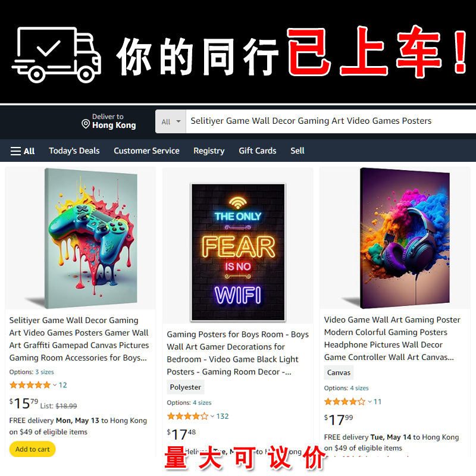The width and height of the screenshot is (476, 476).
Task: Open Today's Deals from navigation bar
Action: point(74,151)
